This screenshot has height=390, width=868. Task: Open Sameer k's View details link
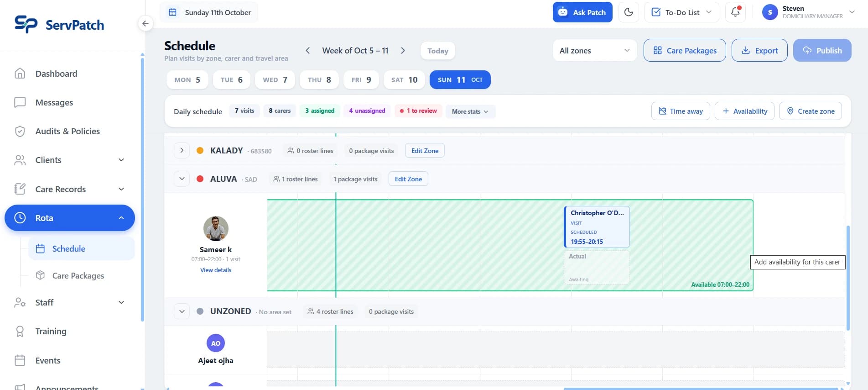(x=216, y=270)
